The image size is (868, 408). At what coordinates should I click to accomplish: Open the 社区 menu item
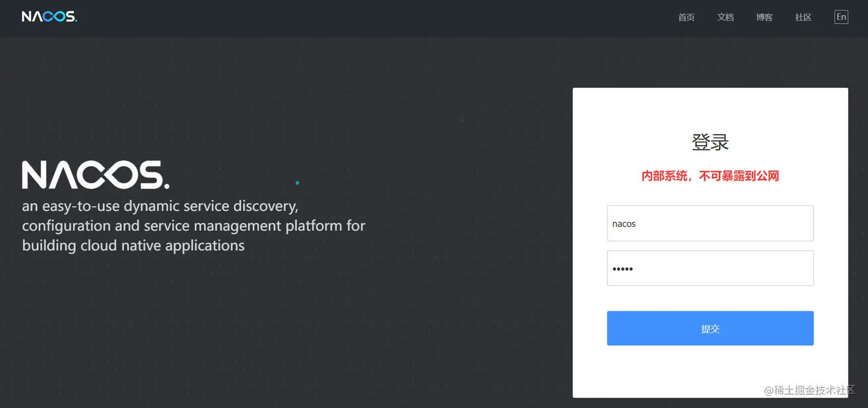tap(803, 17)
